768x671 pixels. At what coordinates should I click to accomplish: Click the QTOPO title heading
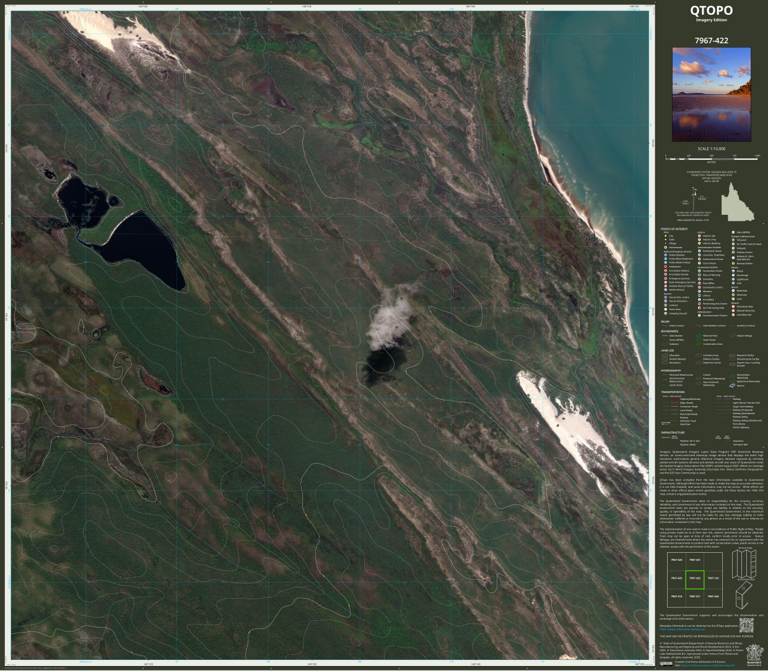711,10
